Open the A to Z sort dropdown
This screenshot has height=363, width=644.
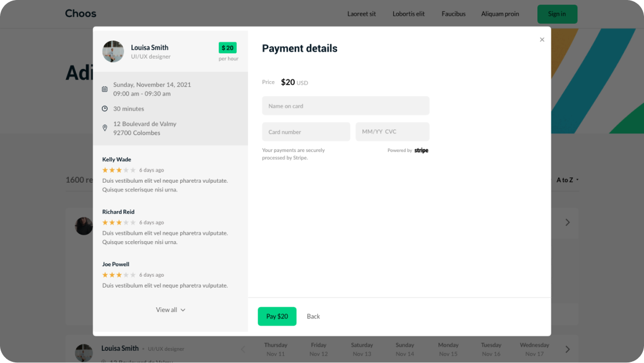(x=567, y=180)
